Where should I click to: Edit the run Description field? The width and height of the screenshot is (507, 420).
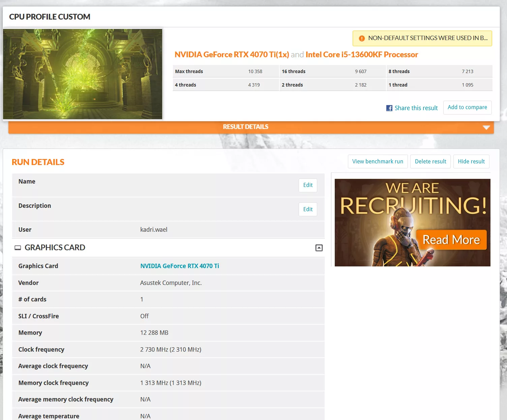(x=308, y=209)
